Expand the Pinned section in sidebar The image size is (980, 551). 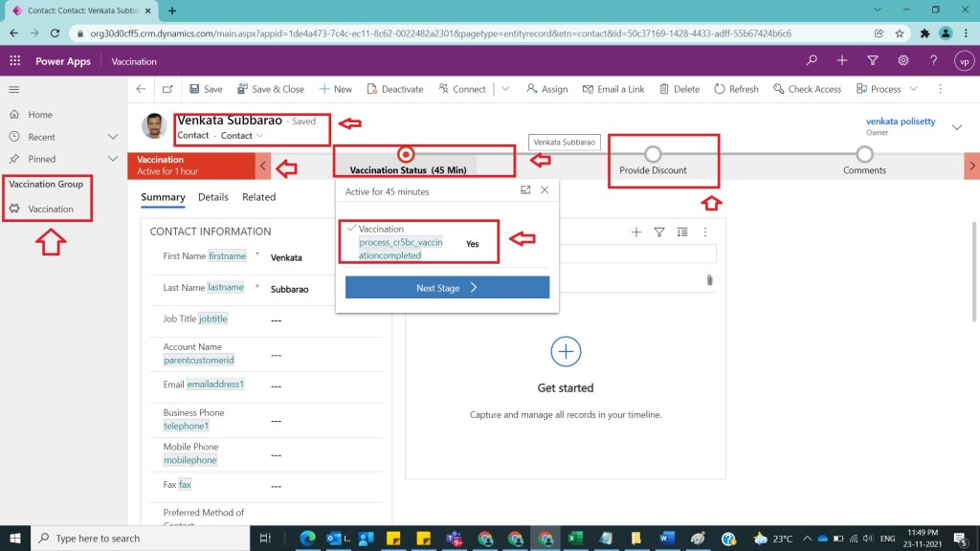click(113, 159)
